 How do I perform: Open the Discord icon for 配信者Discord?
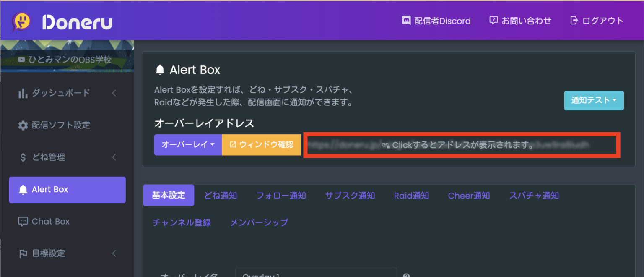tap(406, 21)
